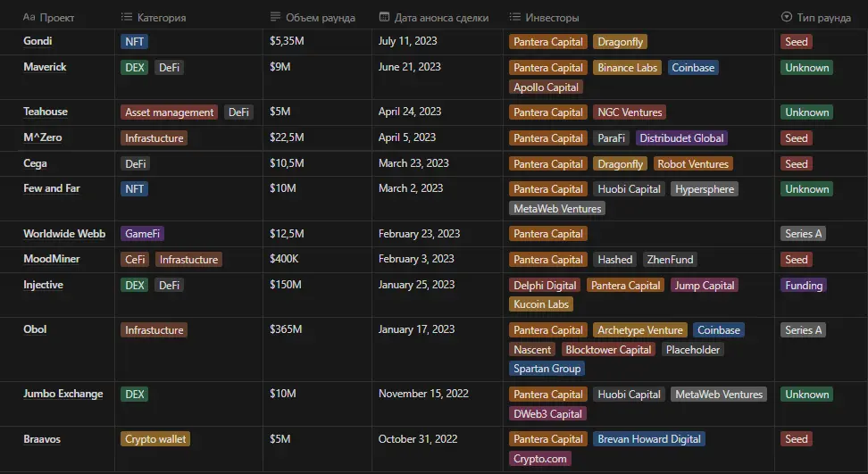This screenshot has width=868, height=474.
Task: Click the GameFi category tag
Action: click(x=142, y=234)
